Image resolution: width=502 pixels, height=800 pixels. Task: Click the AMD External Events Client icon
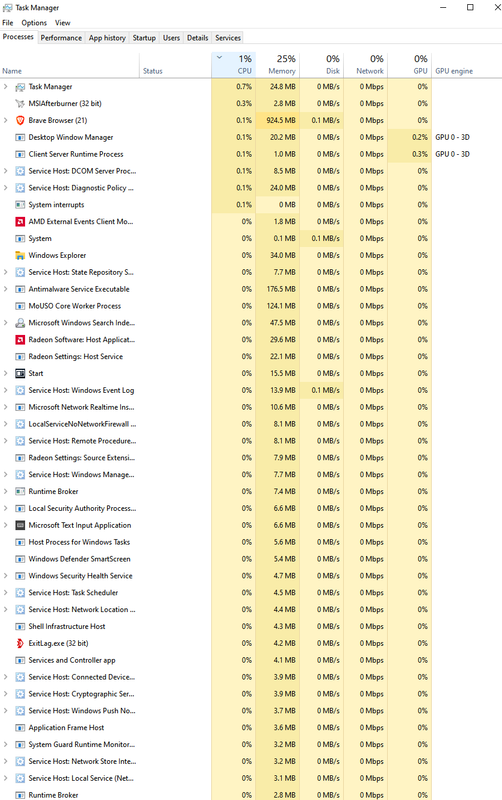[x=20, y=221]
